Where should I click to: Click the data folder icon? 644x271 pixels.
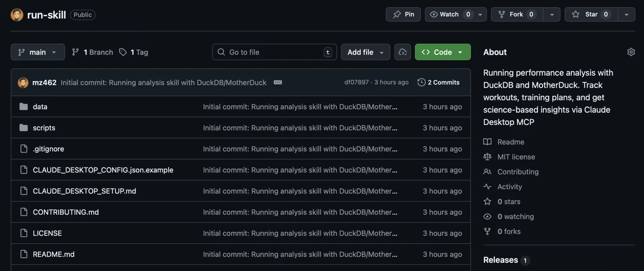point(24,107)
